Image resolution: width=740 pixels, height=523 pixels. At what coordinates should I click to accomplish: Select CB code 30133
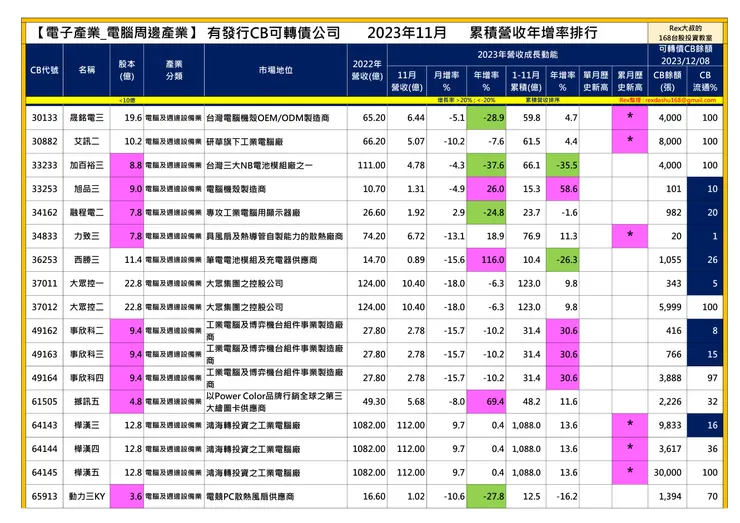pos(44,118)
